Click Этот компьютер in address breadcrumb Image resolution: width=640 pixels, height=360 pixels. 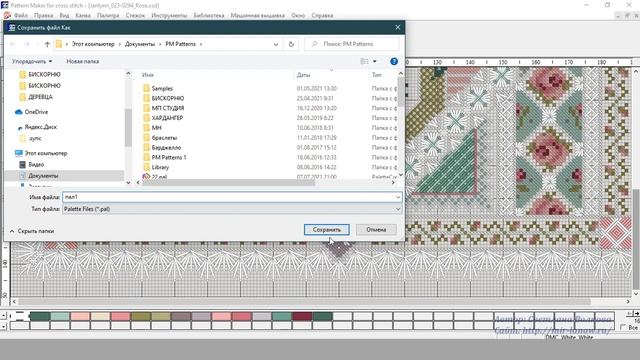pos(93,44)
